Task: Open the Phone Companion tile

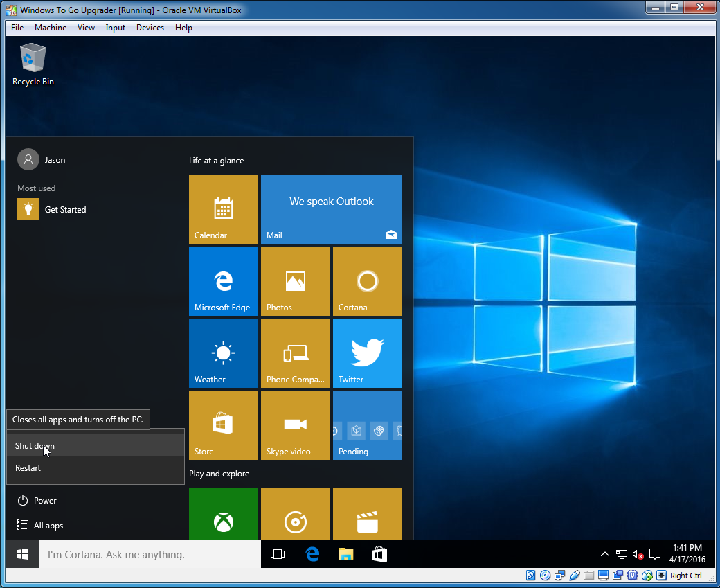Action: pyautogui.click(x=295, y=353)
